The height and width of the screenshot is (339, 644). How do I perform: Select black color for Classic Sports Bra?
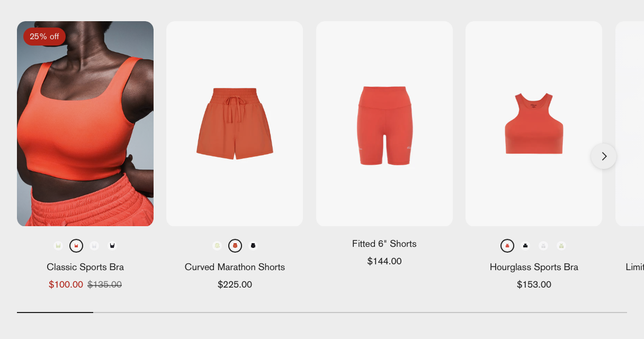pyautogui.click(x=112, y=246)
